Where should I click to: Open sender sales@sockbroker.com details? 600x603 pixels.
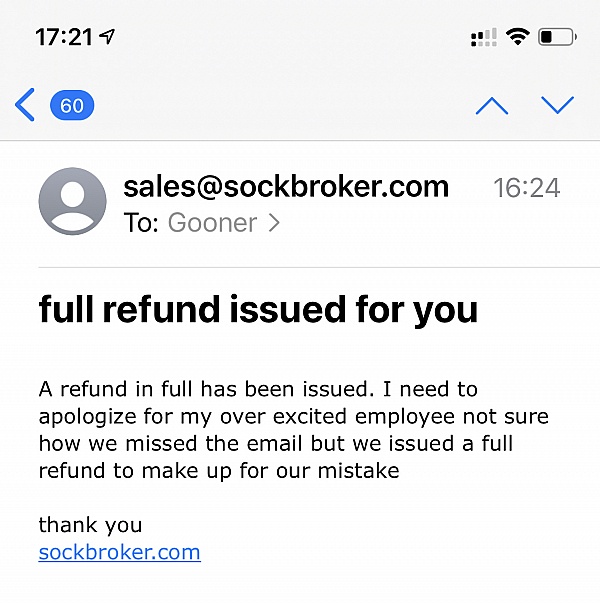[286, 187]
